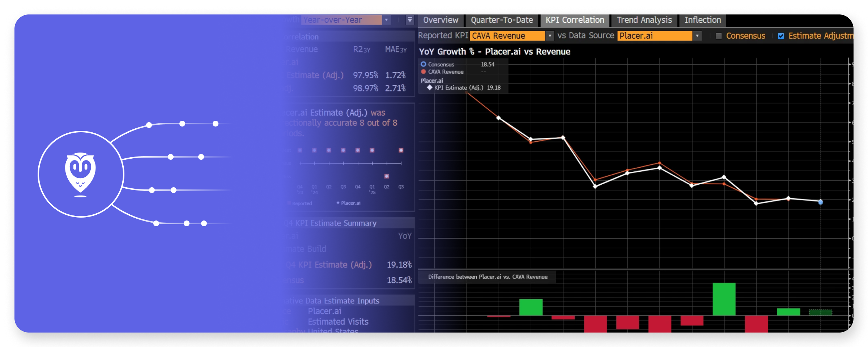Image resolution: width=868 pixels, height=347 pixels.
Task: Open the Trend Analysis tab
Action: click(644, 20)
